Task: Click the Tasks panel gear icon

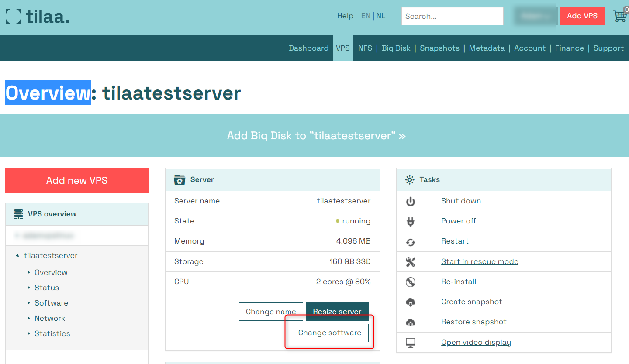Action: [410, 180]
